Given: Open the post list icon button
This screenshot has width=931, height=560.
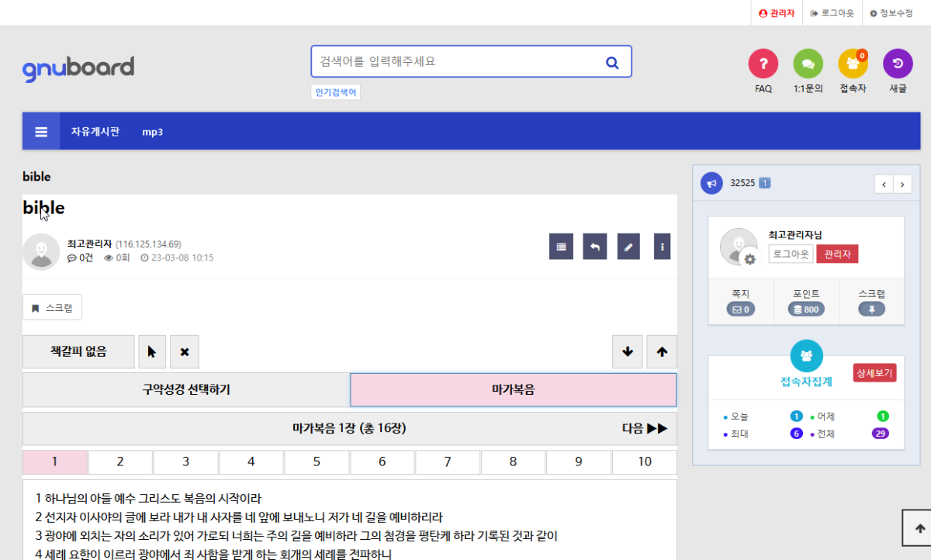Looking at the screenshot, I should coord(561,247).
